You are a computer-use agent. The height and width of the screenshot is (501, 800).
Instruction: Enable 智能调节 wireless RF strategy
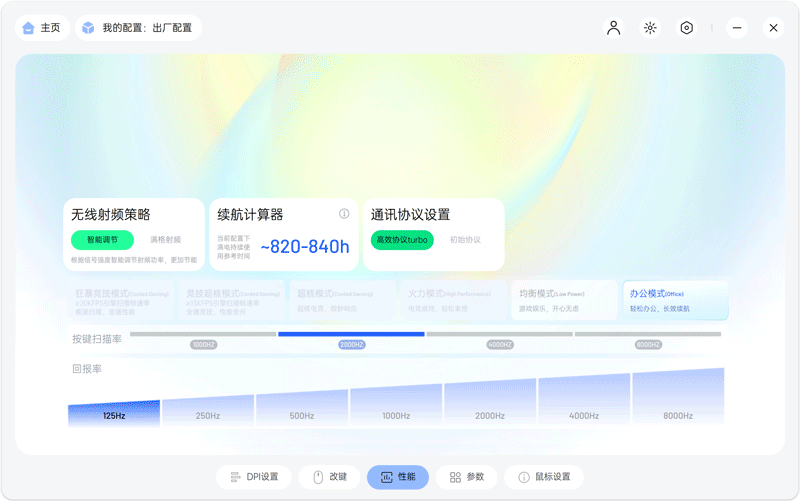point(102,240)
